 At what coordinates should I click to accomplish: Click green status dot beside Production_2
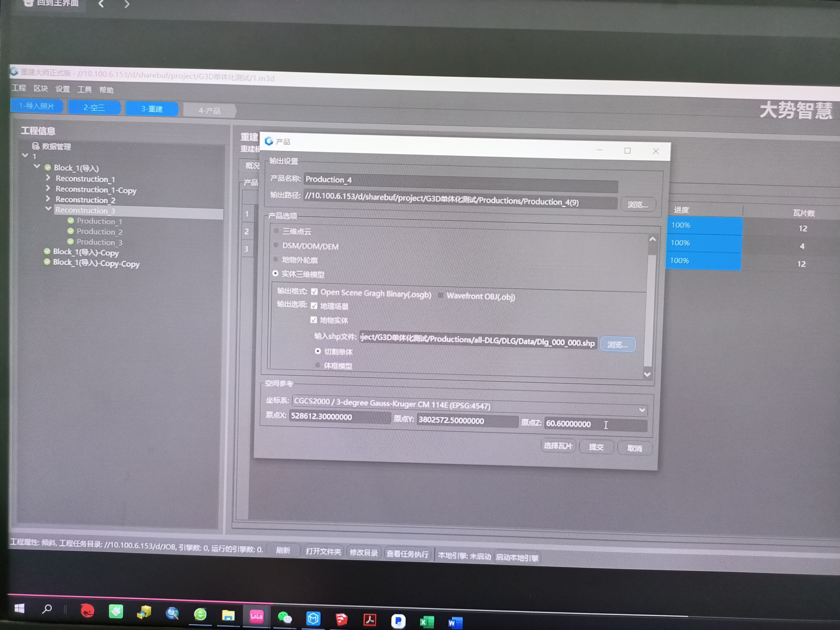pos(71,231)
